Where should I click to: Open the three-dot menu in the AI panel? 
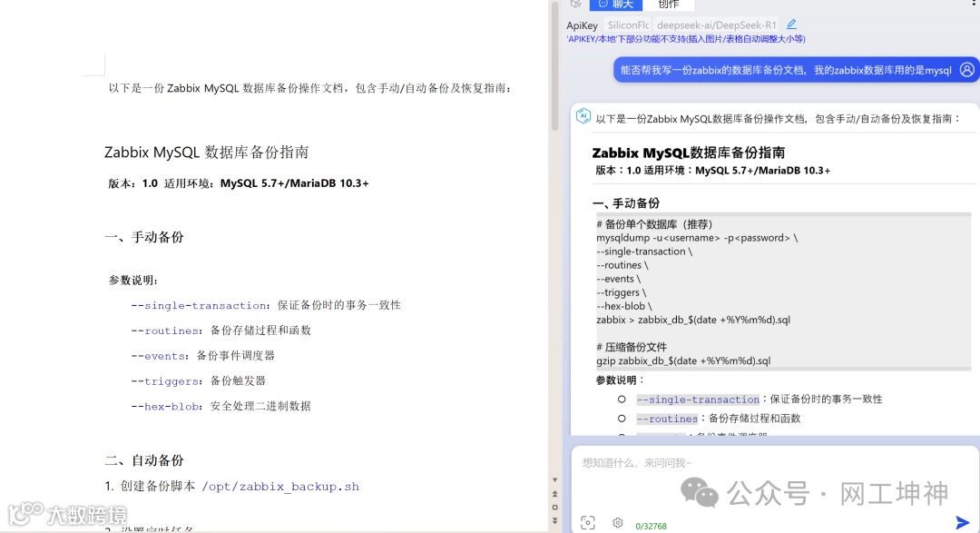pyautogui.click(x=974, y=3)
